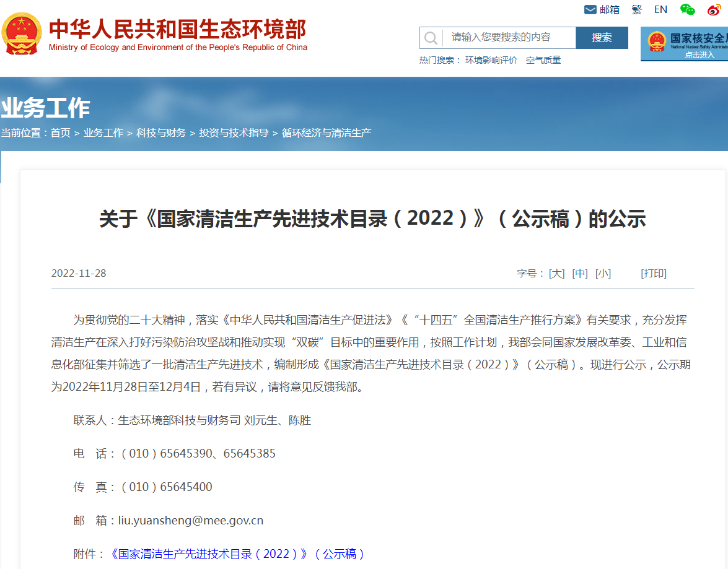
Task: Click the Ministry national emblem logo
Action: coord(22,34)
